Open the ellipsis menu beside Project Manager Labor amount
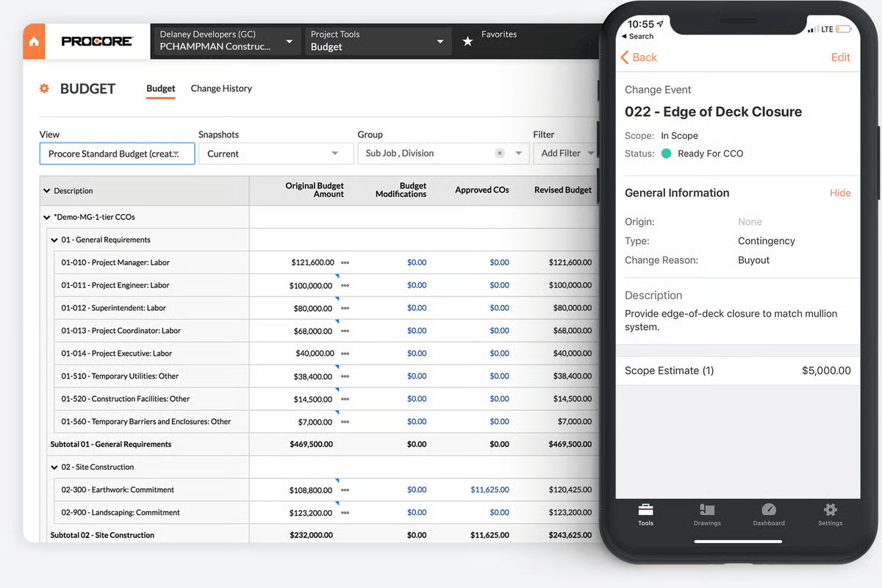Screen dimensions: 882x588 (x=345, y=262)
